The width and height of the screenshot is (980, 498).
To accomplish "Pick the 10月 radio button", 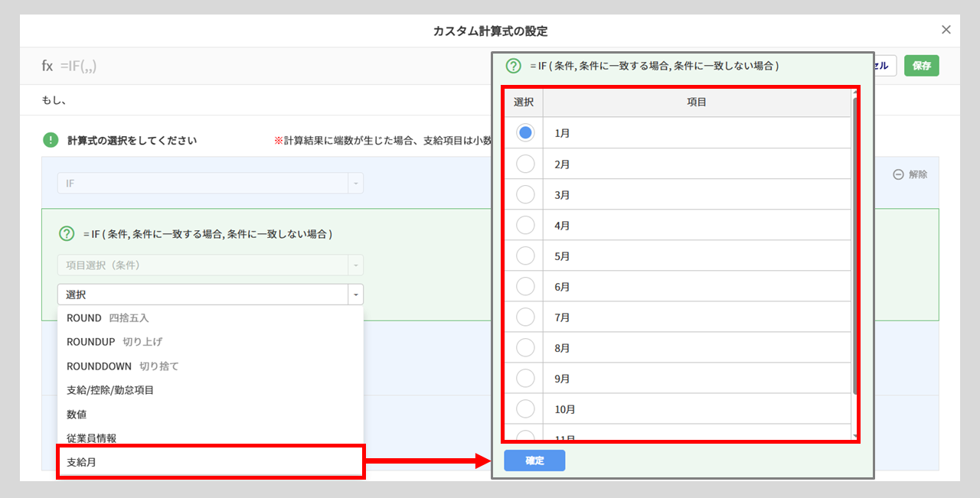I will 525,409.
